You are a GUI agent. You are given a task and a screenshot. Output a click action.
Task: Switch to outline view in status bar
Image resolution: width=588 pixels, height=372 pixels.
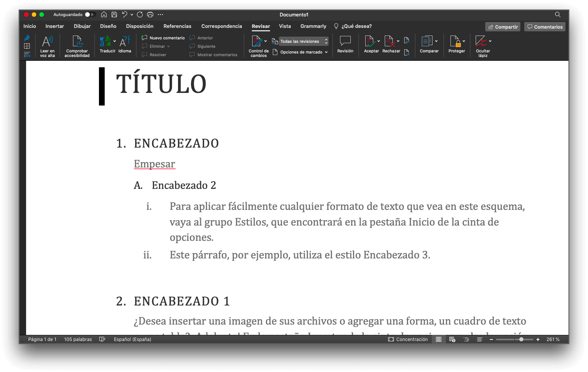pos(467,339)
